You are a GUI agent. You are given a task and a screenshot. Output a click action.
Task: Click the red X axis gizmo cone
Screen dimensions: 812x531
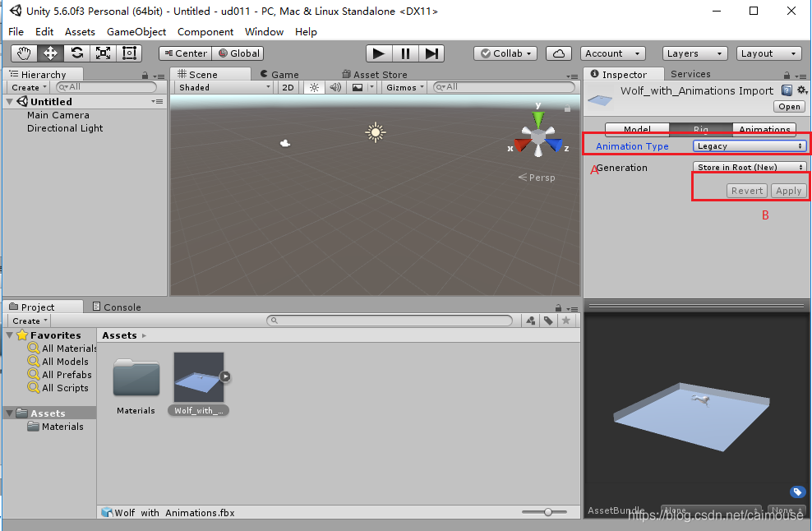pos(523,145)
